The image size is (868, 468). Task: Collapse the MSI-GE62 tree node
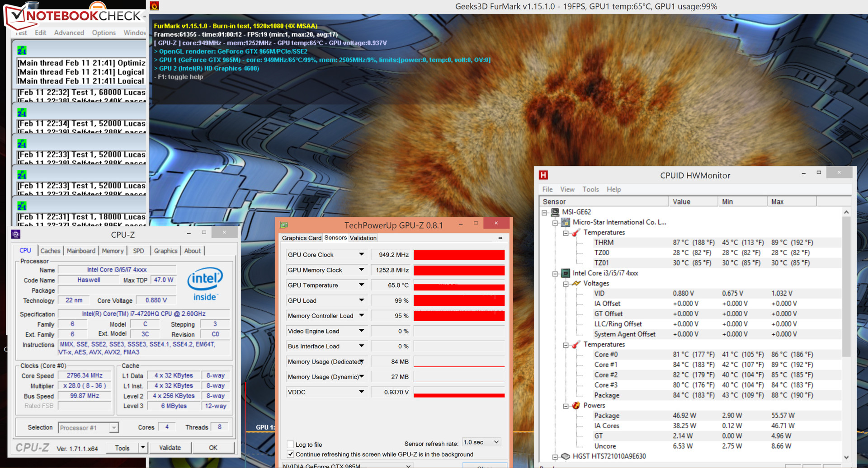point(544,212)
